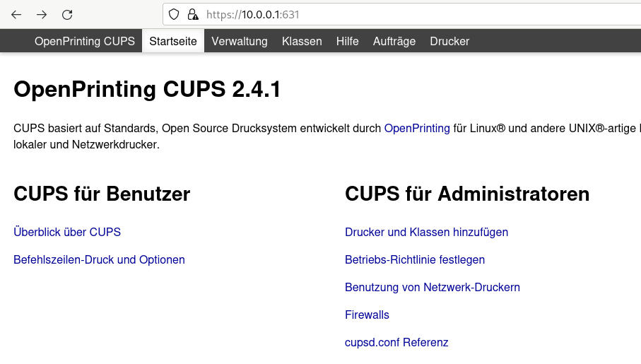
Task: Open the Verwaltung tab
Action: click(239, 41)
